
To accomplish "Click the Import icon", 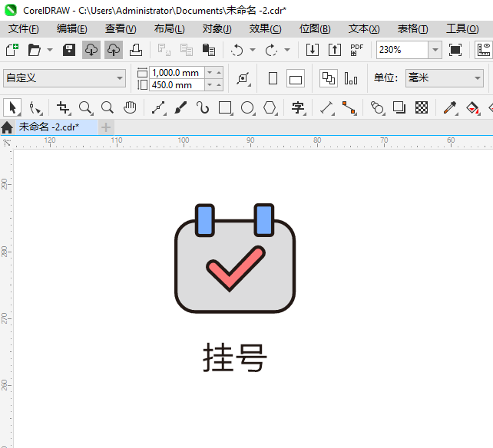I will point(313,50).
